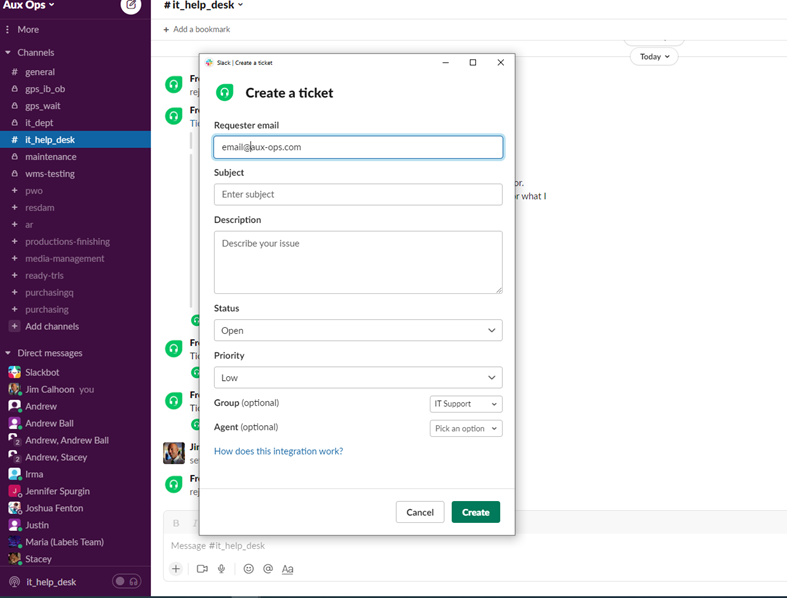Click the video clip camera icon
The image size is (787, 598).
coord(202,569)
